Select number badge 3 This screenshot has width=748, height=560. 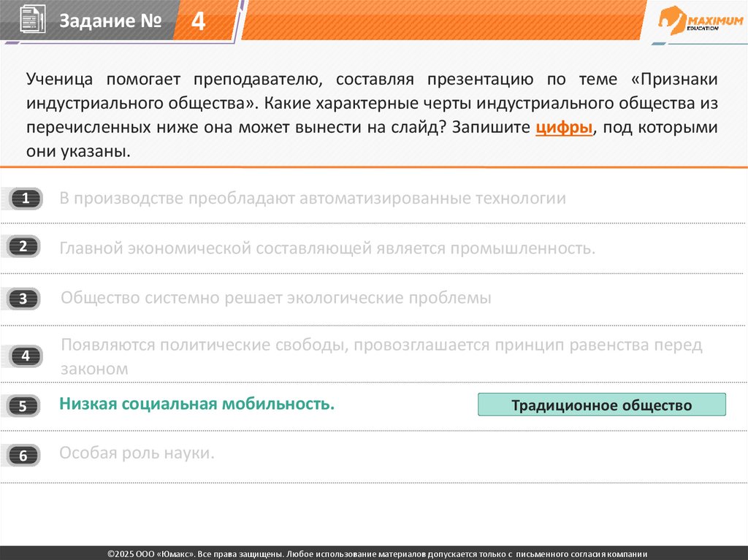(x=23, y=299)
